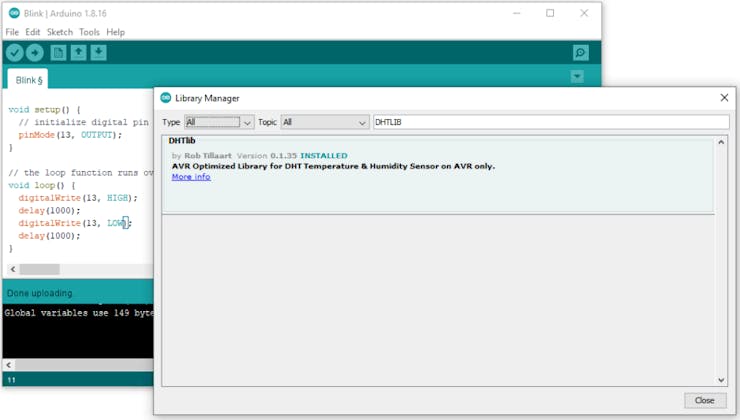Click the 'by Rob Tillaart' author text

[x=202, y=156]
